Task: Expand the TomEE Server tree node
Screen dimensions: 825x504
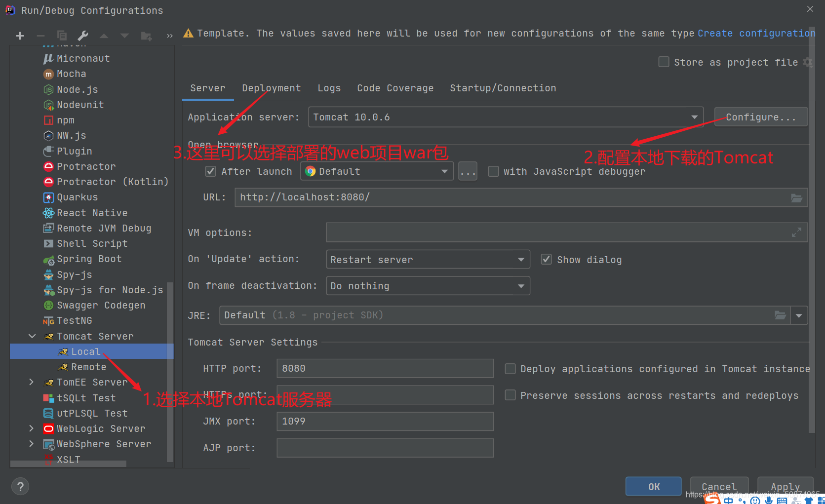Action: [32, 382]
